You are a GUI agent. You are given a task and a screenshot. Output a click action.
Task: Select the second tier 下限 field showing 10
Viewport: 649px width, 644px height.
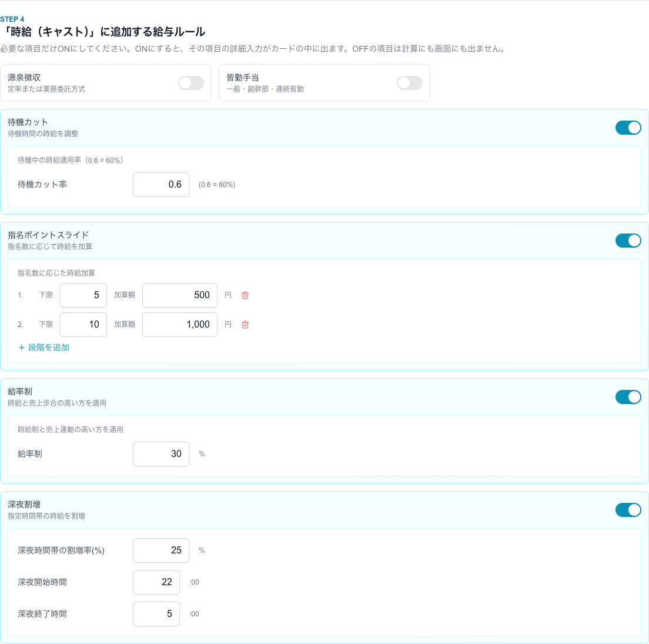[83, 325]
